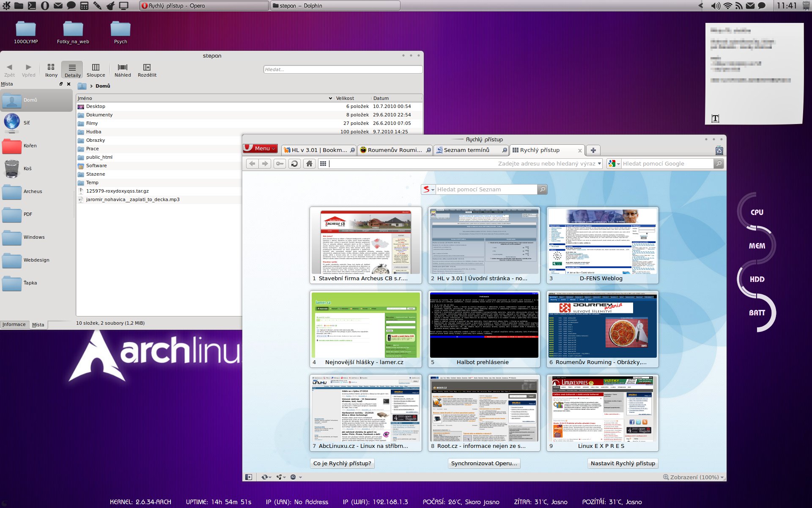Click Nastavit Rychlý přístup button
The width and height of the screenshot is (812, 508).
click(623, 464)
